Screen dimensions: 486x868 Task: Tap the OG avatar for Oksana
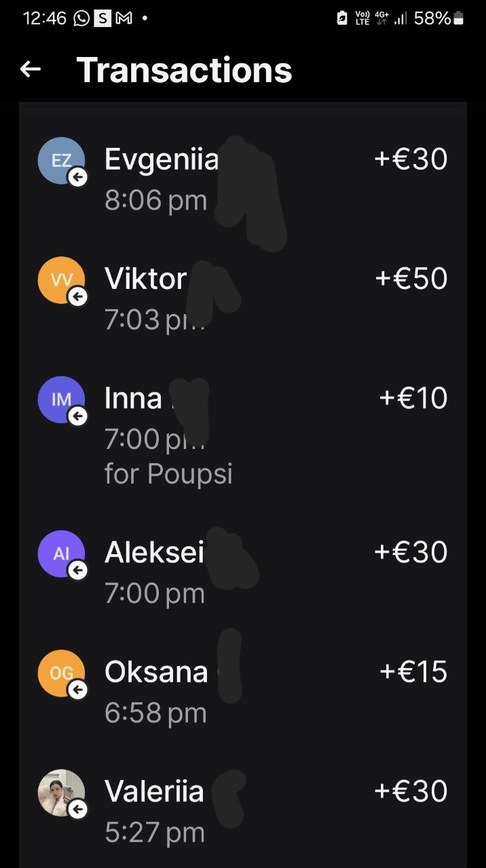[x=61, y=673]
